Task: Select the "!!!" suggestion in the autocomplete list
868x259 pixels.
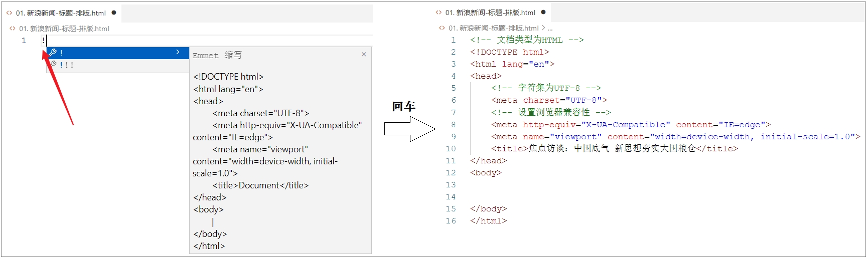Action: click(67, 65)
